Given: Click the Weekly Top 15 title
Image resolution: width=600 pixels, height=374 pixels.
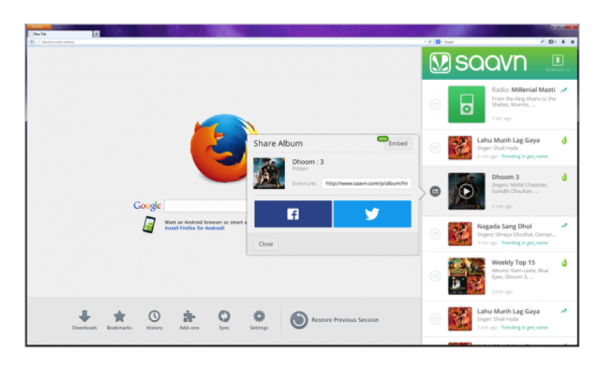Looking at the screenshot, I should point(513,262).
